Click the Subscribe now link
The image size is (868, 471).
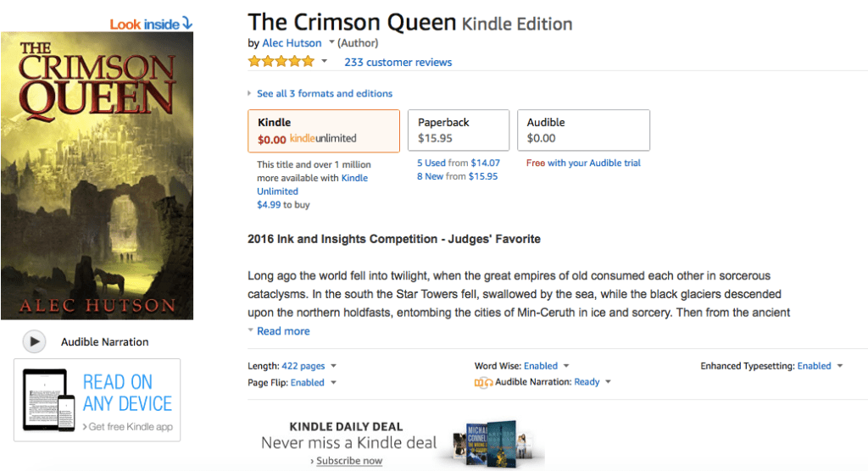pos(349,461)
